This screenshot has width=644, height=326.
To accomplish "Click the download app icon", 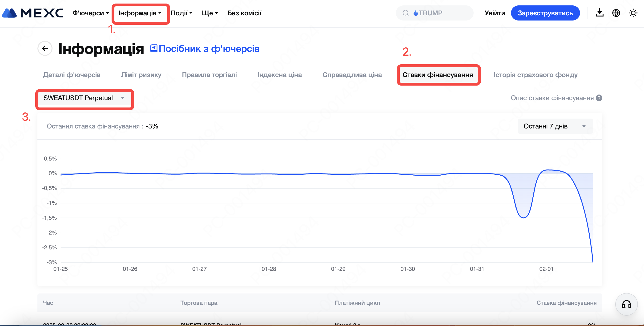I will tap(600, 13).
